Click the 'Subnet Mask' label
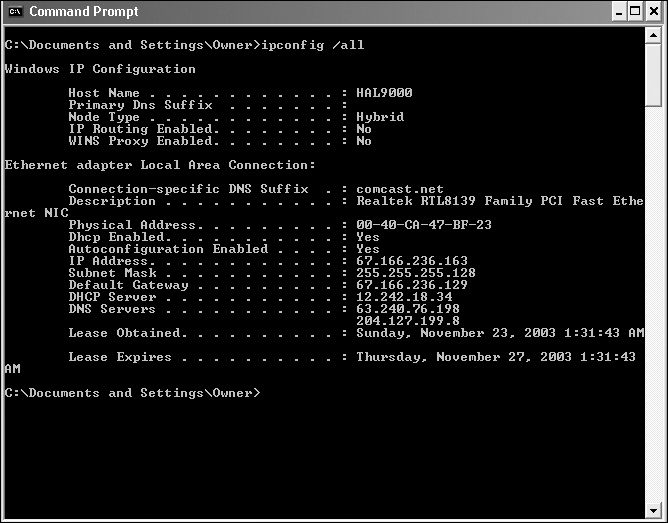Image resolution: width=668 pixels, height=523 pixels. 112,273
